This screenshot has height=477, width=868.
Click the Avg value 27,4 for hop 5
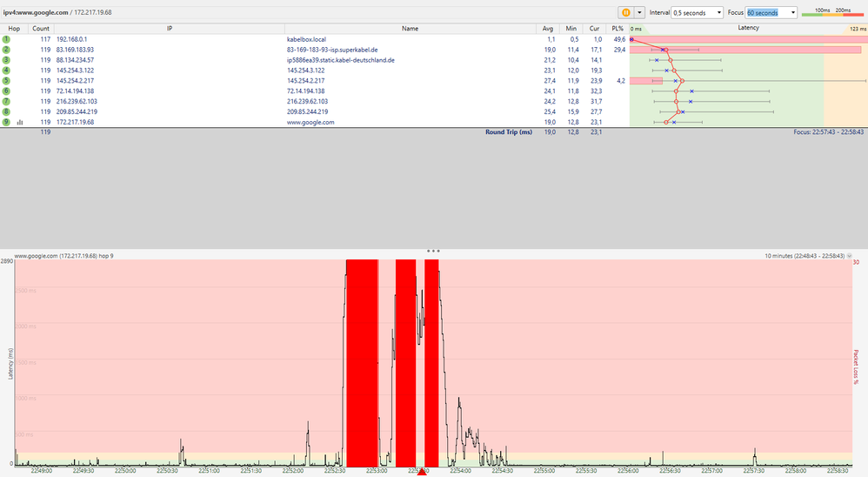[549, 81]
